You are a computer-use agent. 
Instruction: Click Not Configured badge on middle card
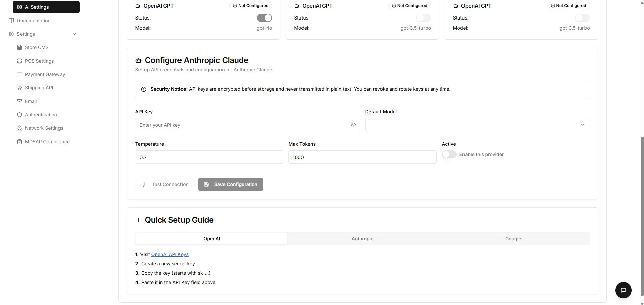pos(409,6)
